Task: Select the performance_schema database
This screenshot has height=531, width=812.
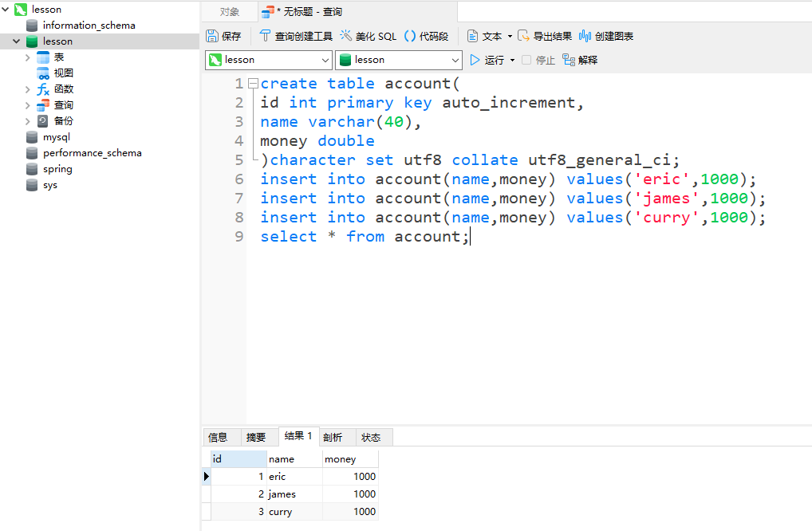Action: (93, 153)
